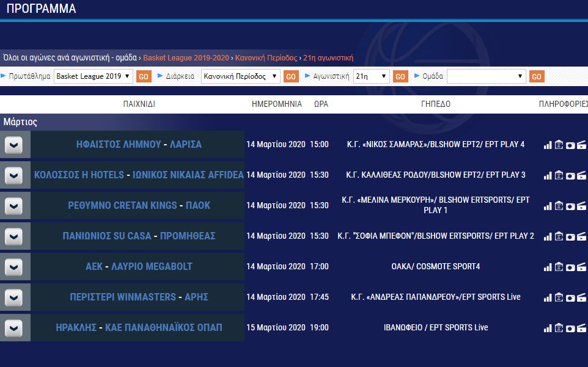Click clipboard report icon for Ηρακλής - Παναθηναϊκός game

(559, 328)
